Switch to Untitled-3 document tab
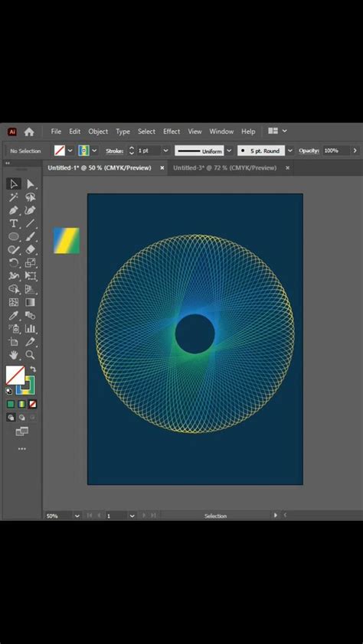This screenshot has width=363, height=644. (x=225, y=168)
